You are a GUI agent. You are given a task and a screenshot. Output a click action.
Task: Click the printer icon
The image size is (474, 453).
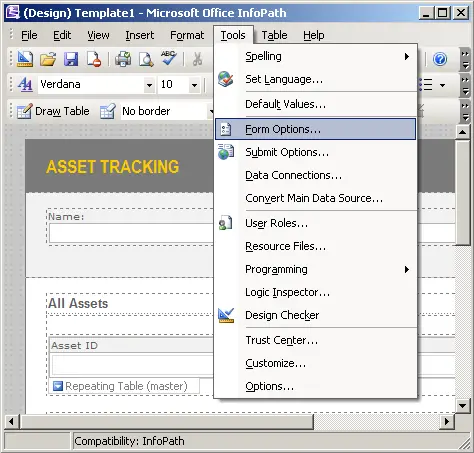coord(123,59)
